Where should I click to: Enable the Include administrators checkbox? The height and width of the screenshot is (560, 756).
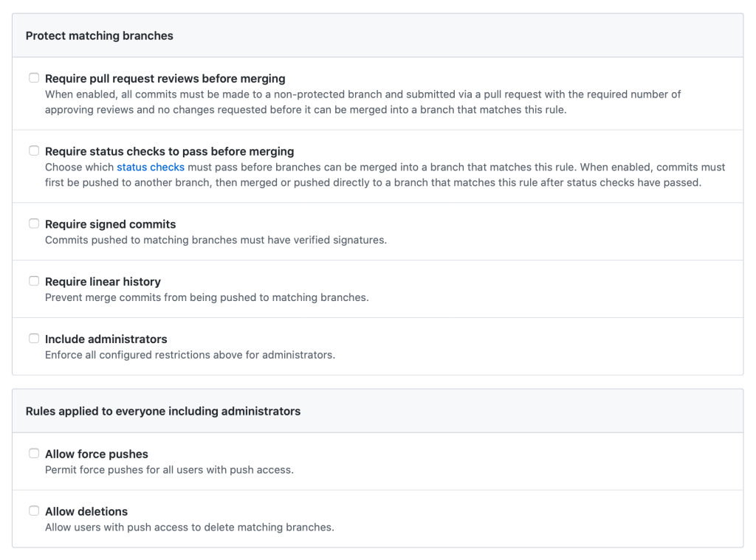click(x=34, y=339)
